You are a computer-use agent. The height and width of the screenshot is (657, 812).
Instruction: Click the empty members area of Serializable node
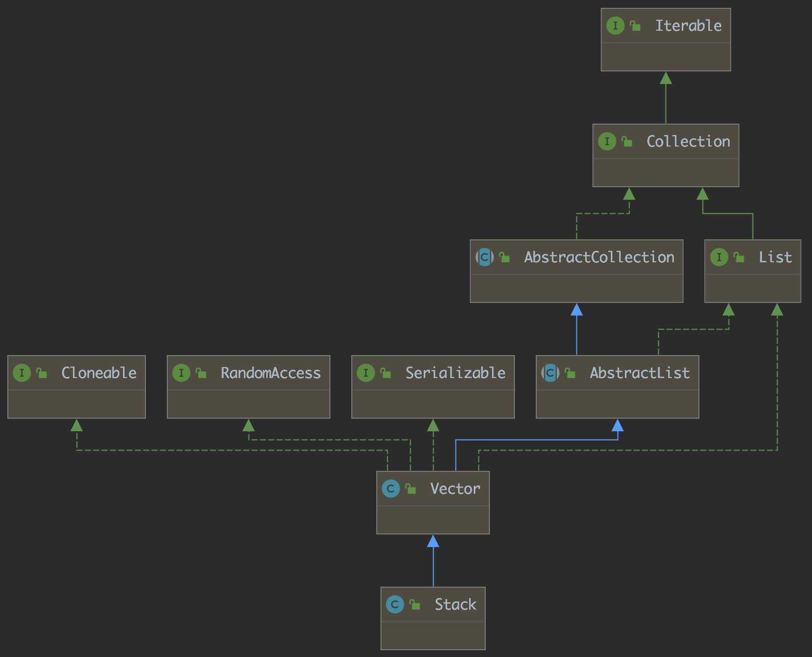pyautogui.click(x=433, y=404)
